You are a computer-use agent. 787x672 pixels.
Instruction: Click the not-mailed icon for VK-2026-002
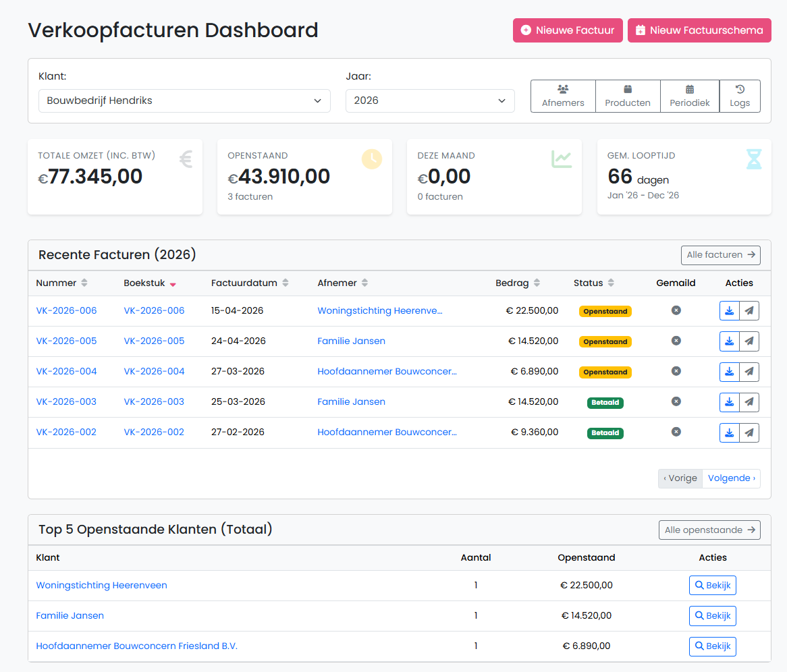coord(676,432)
